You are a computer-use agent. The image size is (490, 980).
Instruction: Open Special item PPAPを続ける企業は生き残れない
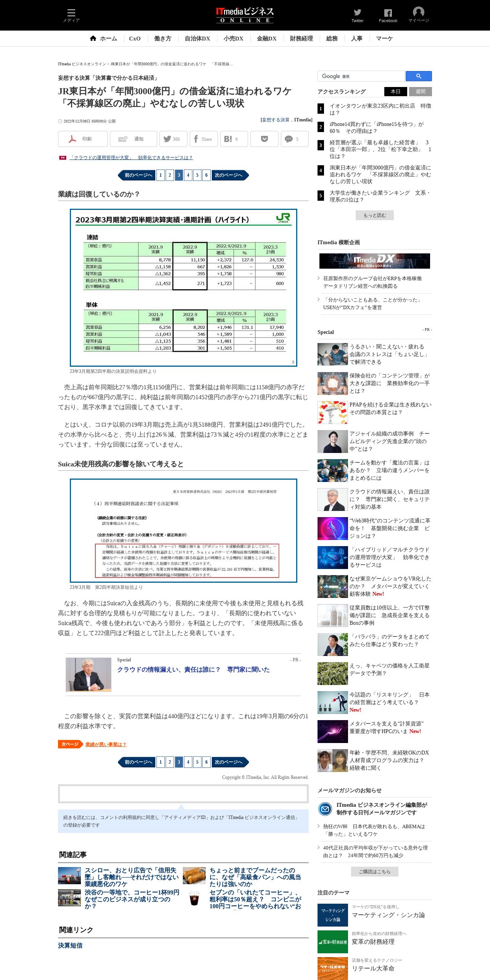(x=390, y=408)
